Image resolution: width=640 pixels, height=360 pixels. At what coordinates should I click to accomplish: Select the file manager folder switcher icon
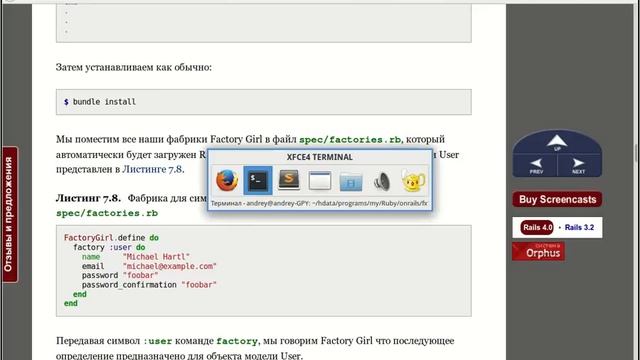click(351, 182)
